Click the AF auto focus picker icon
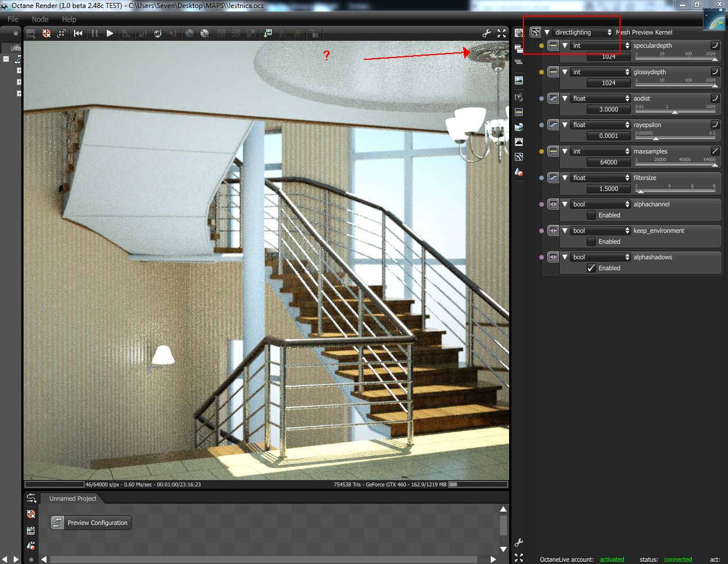Image resolution: width=728 pixels, height=564 pixels. 142,34
